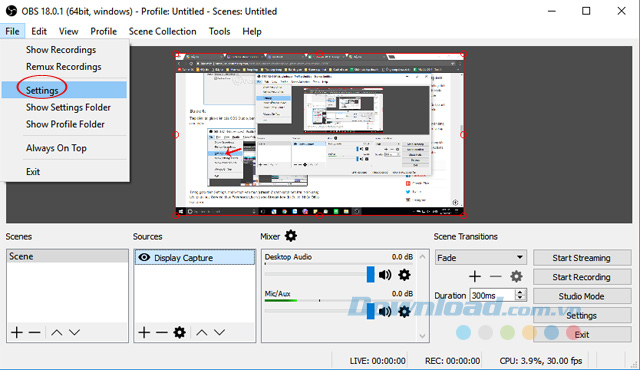Open the Profile menu

click(x=103, y=31)
